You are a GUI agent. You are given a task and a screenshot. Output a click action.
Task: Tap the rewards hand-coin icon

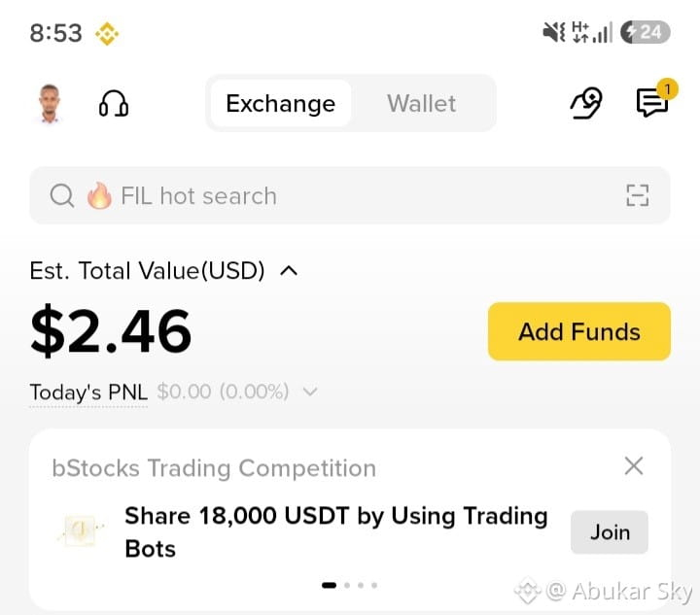click(586, 103)
